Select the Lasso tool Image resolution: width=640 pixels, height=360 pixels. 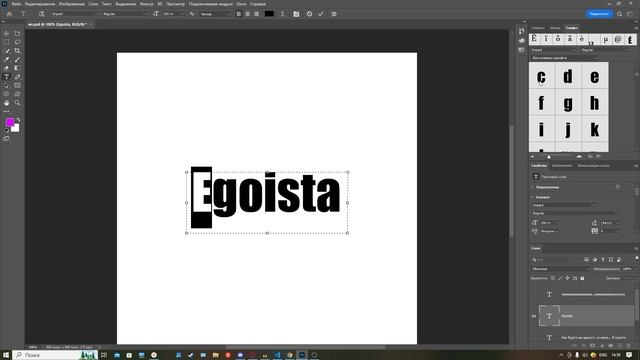pyautogui.click(x=17, y=42)
